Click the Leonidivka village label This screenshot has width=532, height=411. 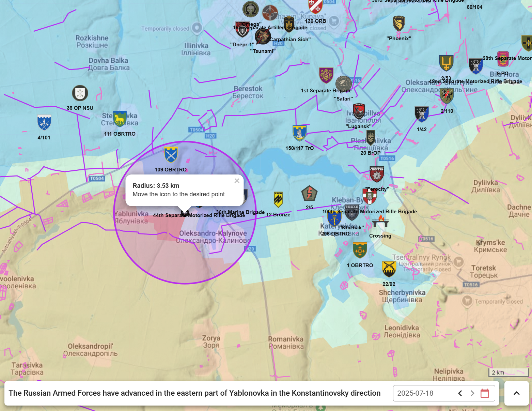pos(402,331)
